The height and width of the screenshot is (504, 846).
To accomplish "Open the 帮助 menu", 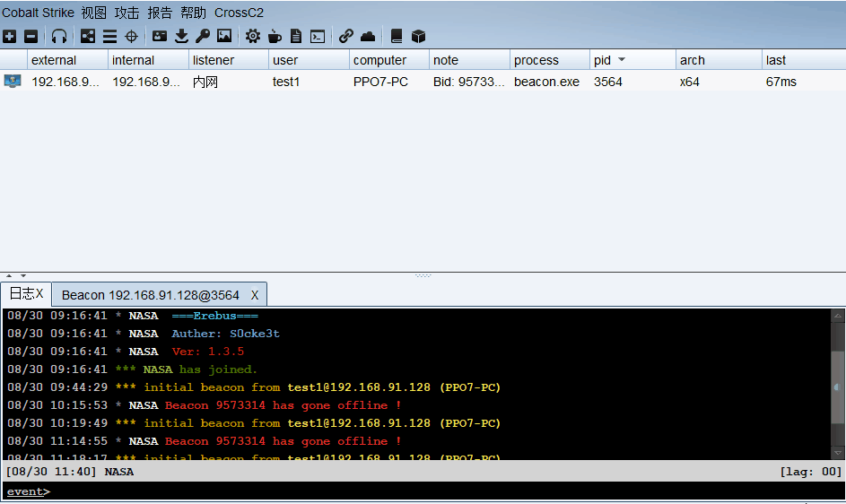I will pyautogui.click(x=193, y=13).
